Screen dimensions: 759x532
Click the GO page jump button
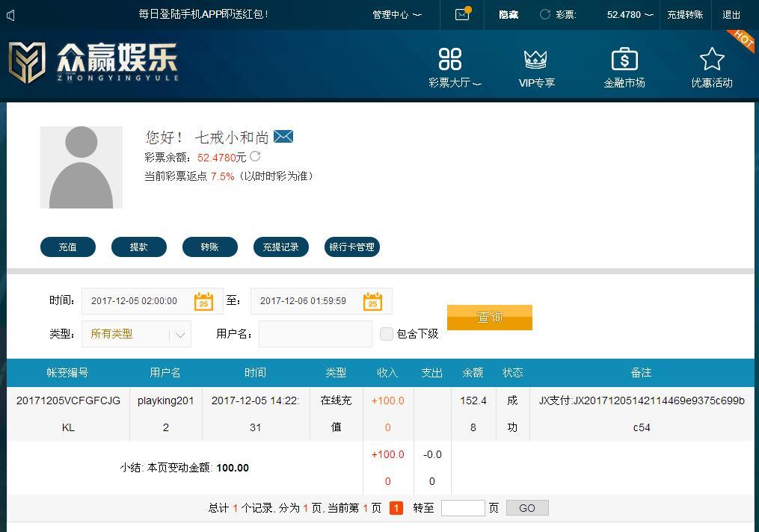[527, 508]
